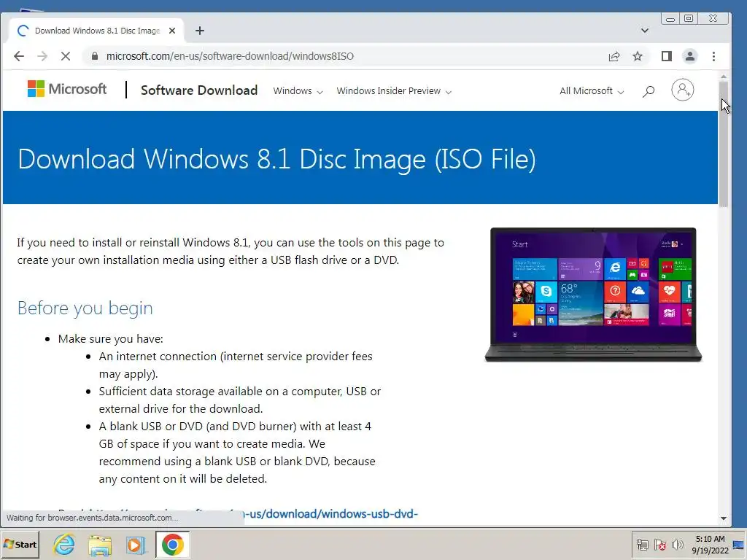
Task: Open the windows-usb-dvd download link
Action: (x=330, y=514)
